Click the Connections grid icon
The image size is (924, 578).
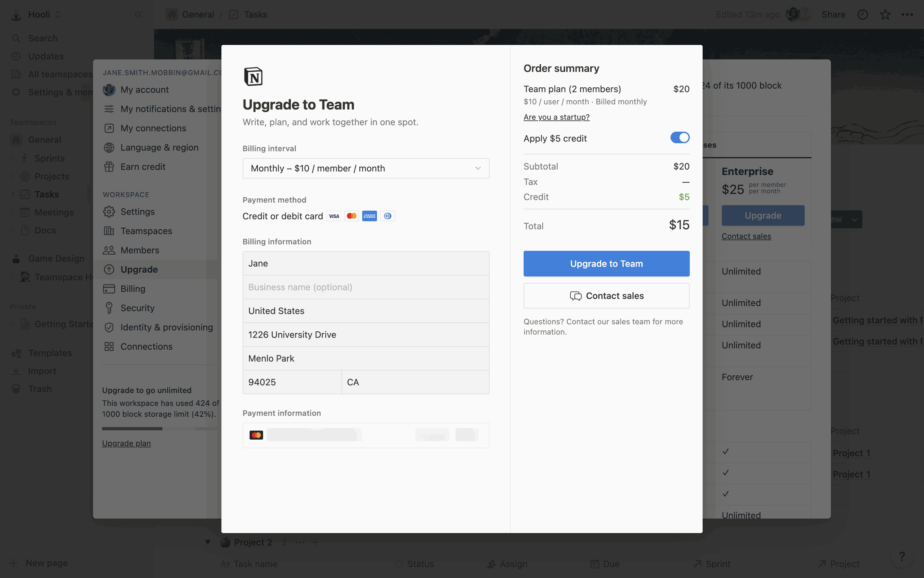point(109,346)
